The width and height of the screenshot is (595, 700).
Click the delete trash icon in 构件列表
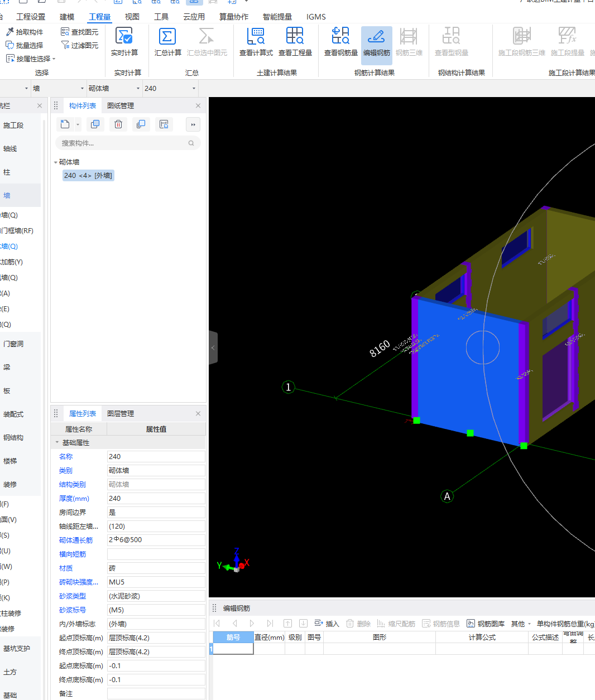[x=118, y=124]
